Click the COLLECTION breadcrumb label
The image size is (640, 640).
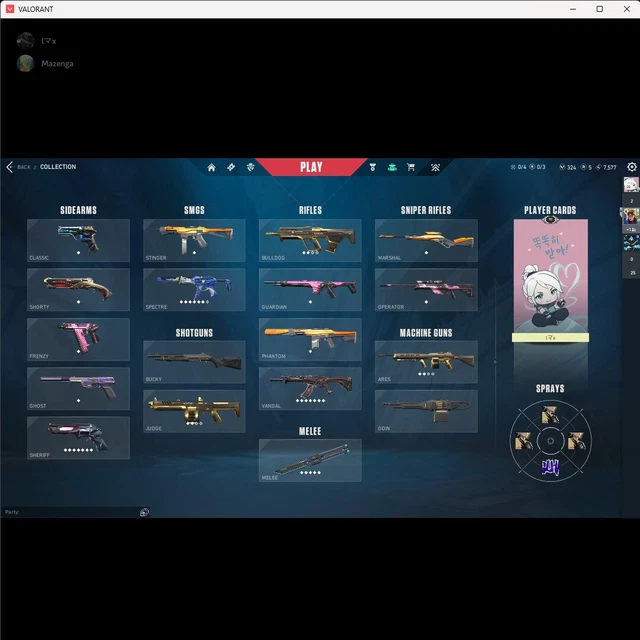pyautogui.click(x=58, y=167)
